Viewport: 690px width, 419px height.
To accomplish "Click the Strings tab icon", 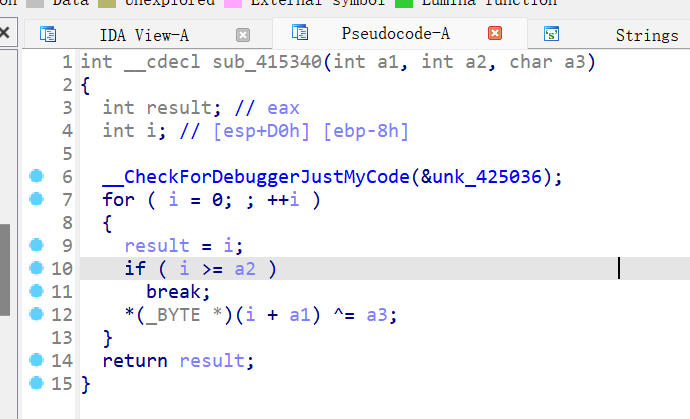I will coord(551,34).
